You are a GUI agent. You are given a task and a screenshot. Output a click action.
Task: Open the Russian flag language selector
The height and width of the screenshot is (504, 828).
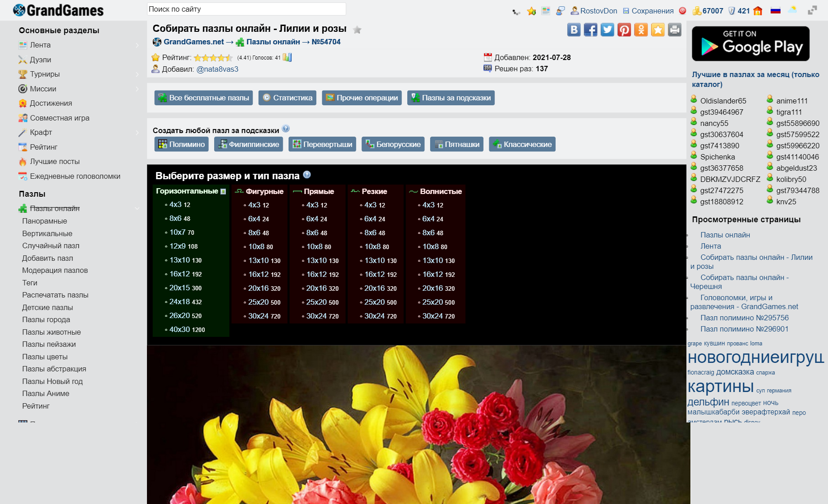[x=776, y=11]
